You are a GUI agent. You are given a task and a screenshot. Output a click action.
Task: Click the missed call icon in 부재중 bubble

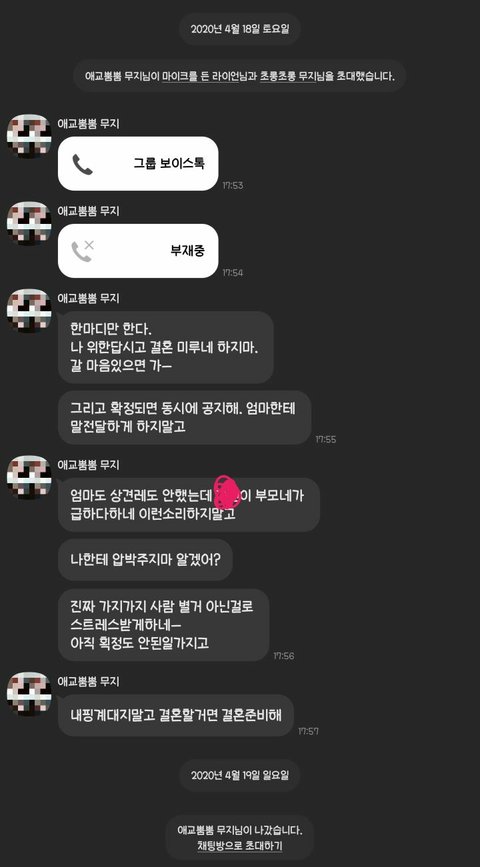[x=82, y=250]
